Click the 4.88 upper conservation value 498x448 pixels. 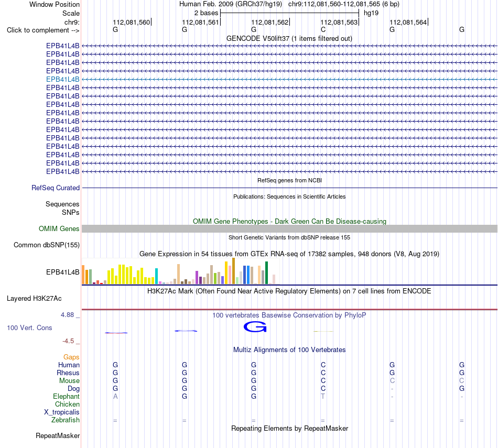[x=67, y=314]
